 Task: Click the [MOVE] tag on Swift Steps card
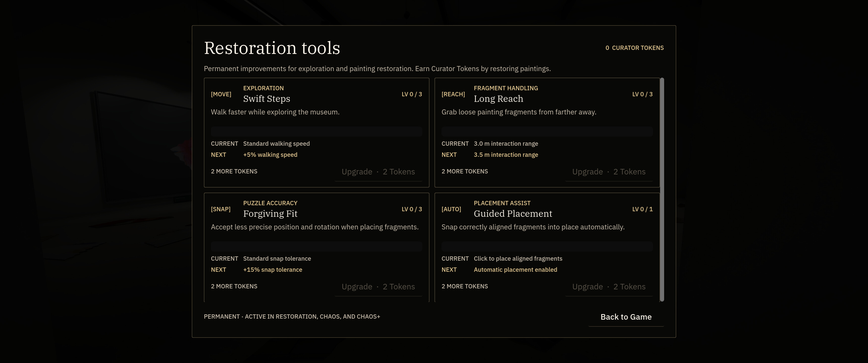click(221, 94)
